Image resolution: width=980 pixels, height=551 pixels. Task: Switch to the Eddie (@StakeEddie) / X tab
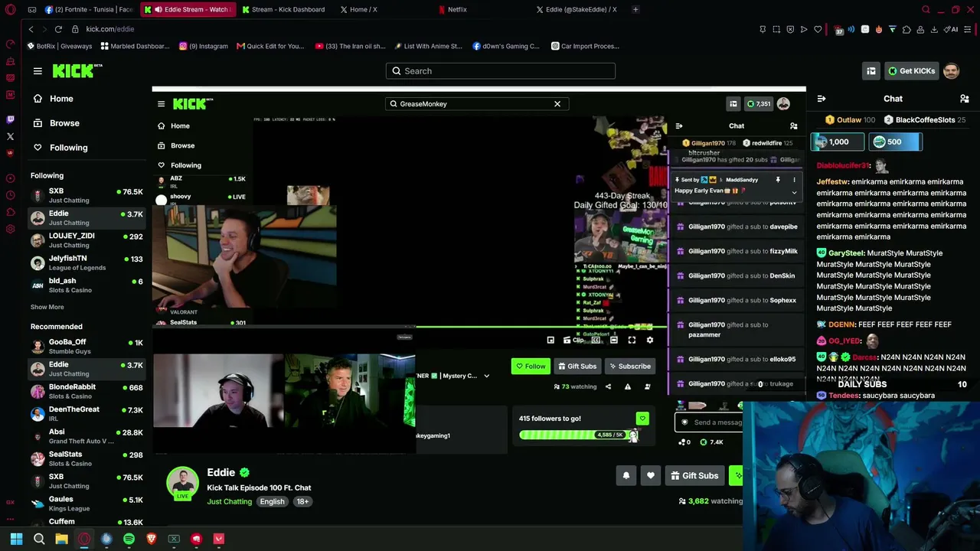tap(577, 10)
